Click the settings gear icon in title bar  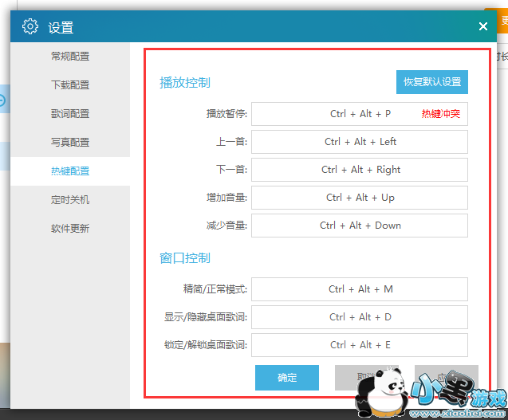tap(30, 26)
